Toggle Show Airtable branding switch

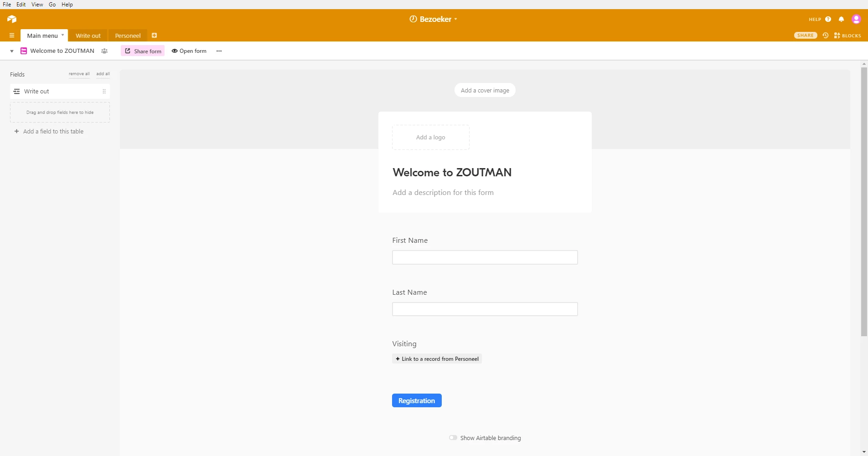(x=453, y=438)
